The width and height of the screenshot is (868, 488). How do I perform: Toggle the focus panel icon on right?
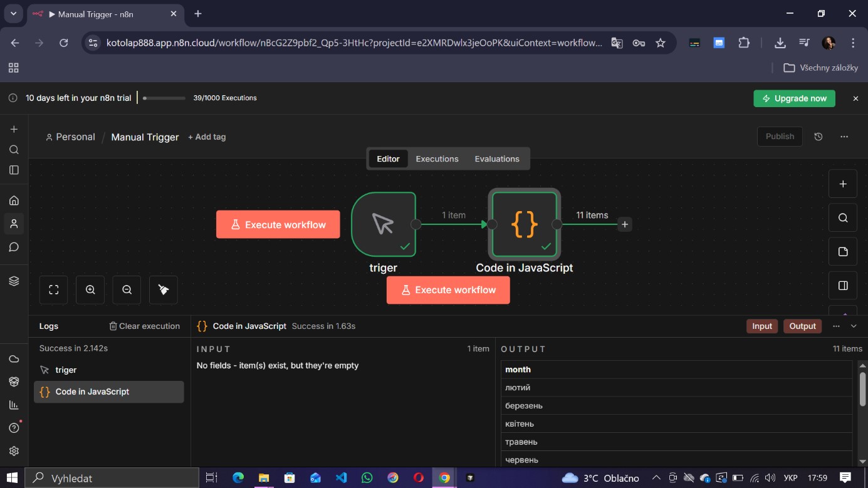(x=843, y=285)
